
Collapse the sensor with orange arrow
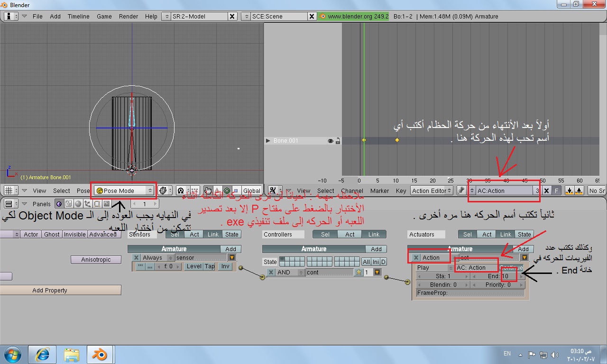(x=232, y=258)
